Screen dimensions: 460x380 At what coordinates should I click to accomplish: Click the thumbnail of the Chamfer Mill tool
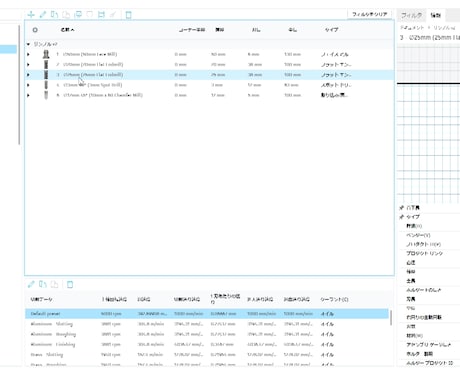pos(46,95)
